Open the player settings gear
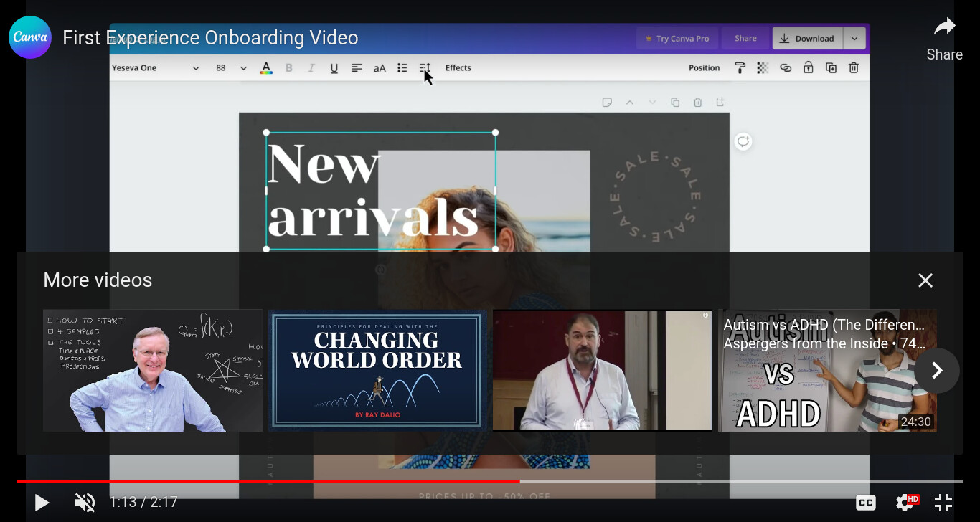This screenshot has width=980, height=522. pos(905,503)
